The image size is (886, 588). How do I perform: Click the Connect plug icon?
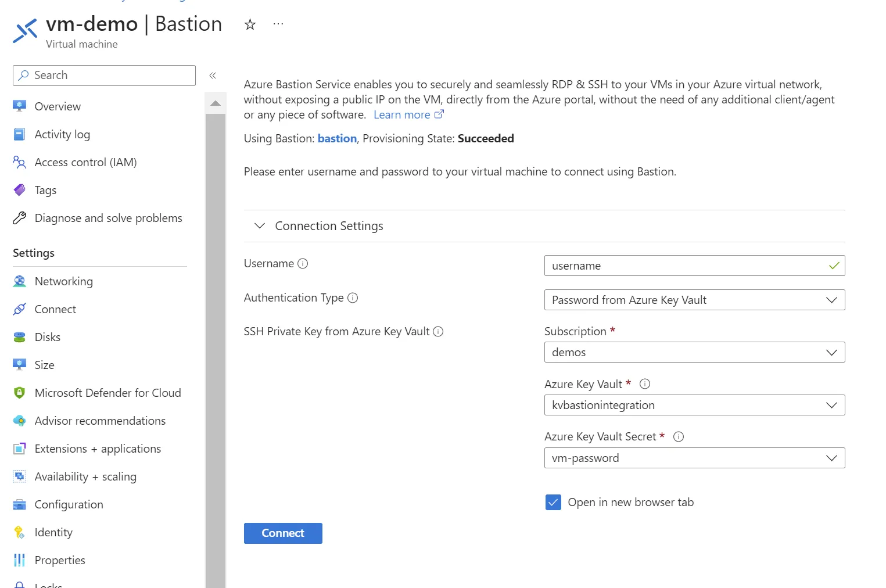20,309
